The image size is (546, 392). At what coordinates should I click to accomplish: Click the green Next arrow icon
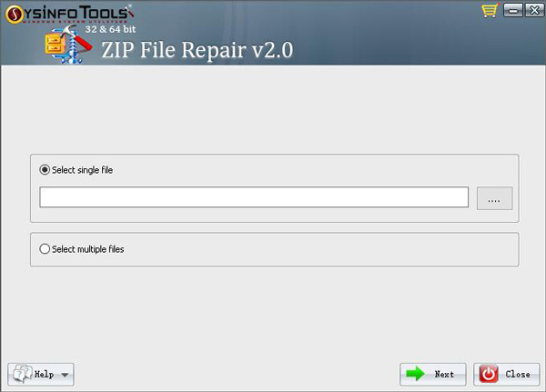[415, 374]
